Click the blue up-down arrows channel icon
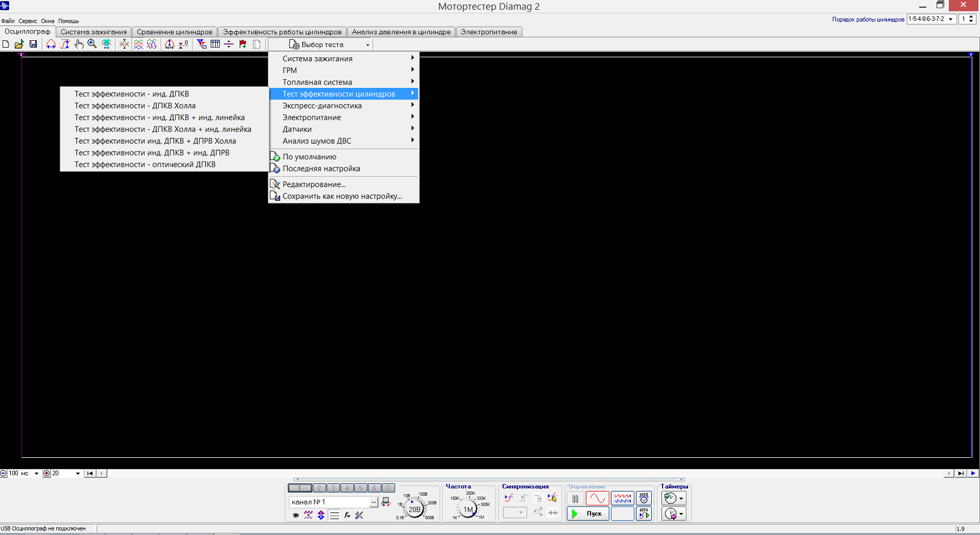 click(321, 515)
